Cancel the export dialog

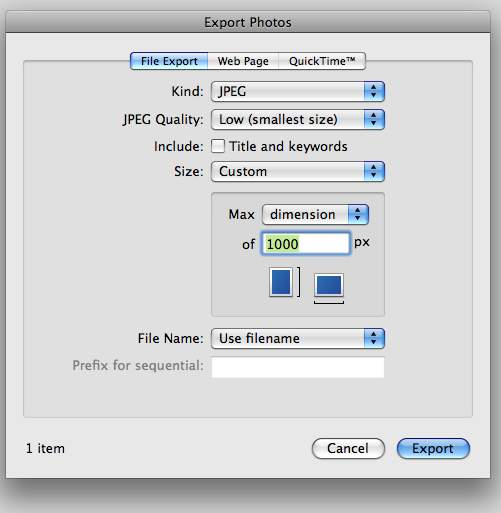[348, 448]
